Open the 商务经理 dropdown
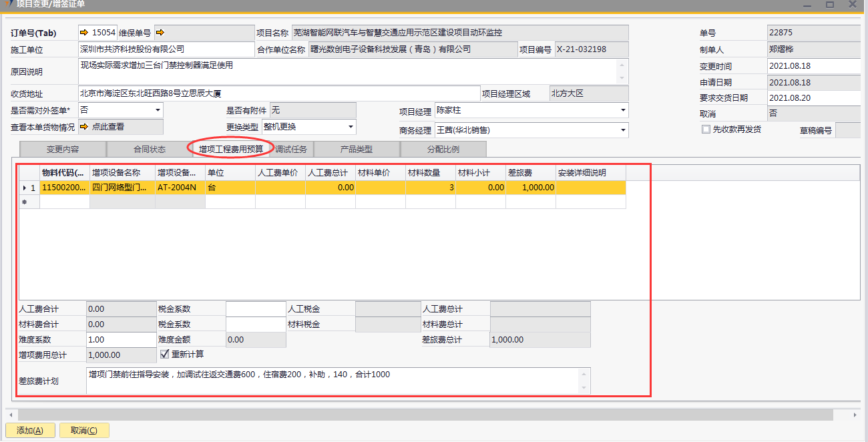The image size is (868, 442). click(623, 130)
